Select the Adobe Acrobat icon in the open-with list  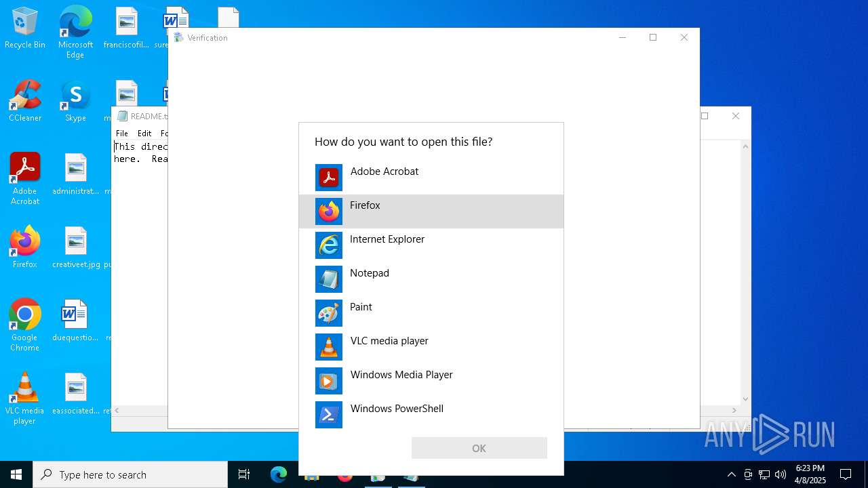tap(329, 178)
